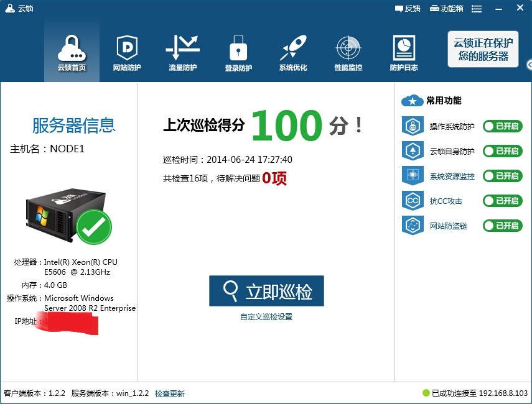Open 自定义巡检设置 link
This screenshot has height=404, width=532.
(266, 317)
